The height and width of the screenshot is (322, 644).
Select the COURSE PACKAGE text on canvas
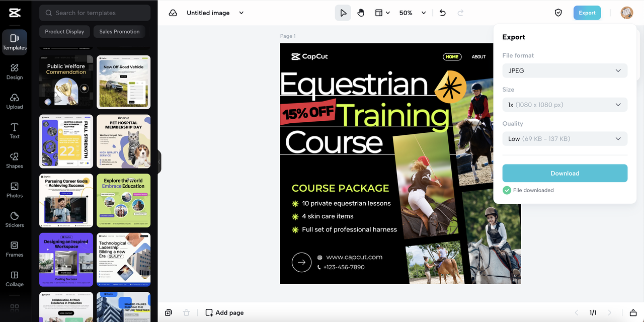pos(341,188)
